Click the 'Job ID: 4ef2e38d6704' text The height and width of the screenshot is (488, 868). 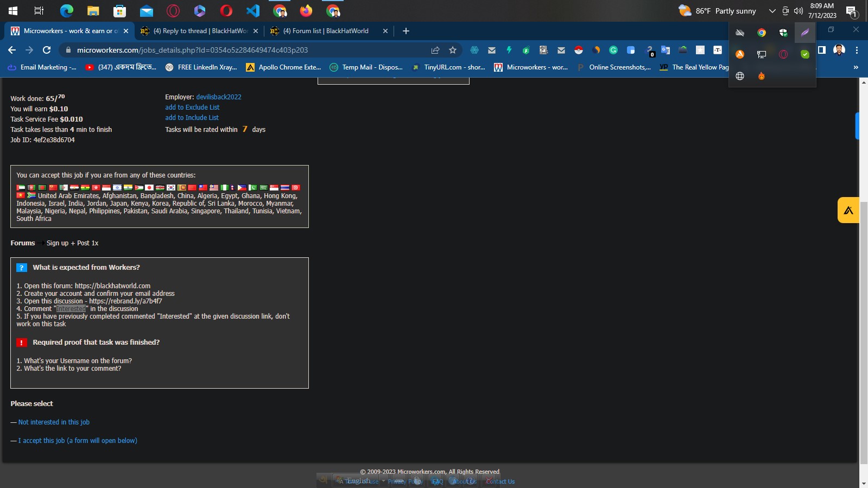(42, 140)
